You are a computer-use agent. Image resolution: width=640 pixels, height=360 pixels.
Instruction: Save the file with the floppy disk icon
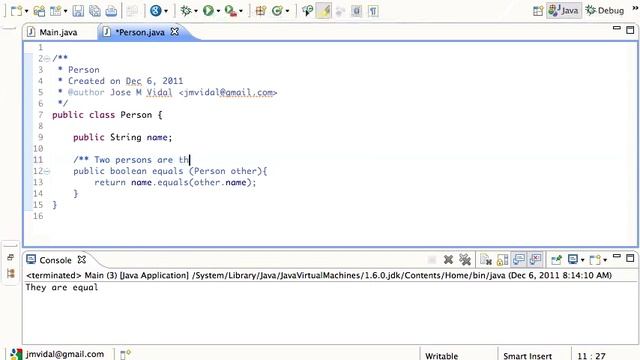click(x=78, y=11)
